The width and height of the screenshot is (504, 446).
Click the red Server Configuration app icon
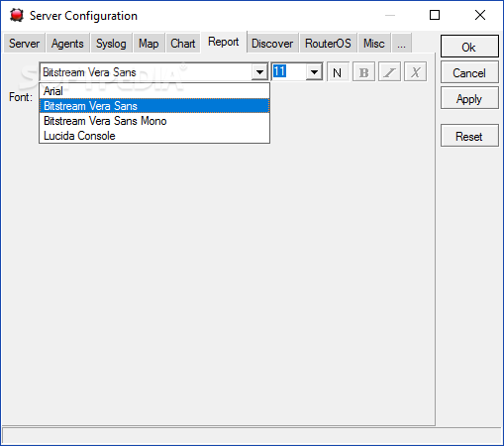17,15
